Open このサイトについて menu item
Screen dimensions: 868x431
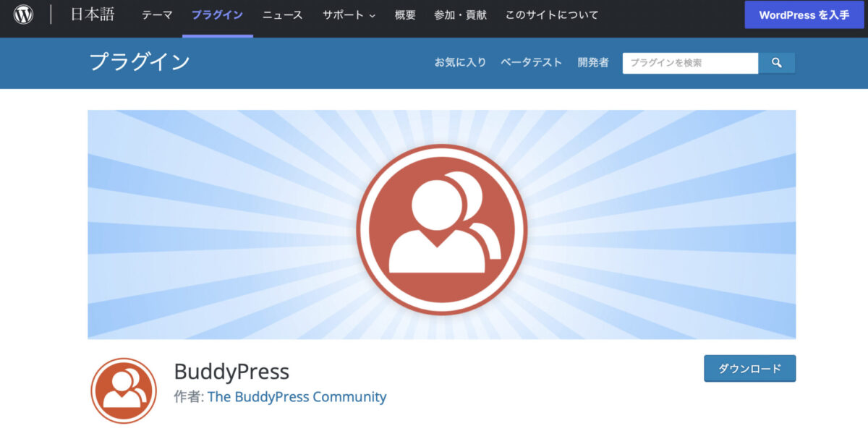pos(552,15)
